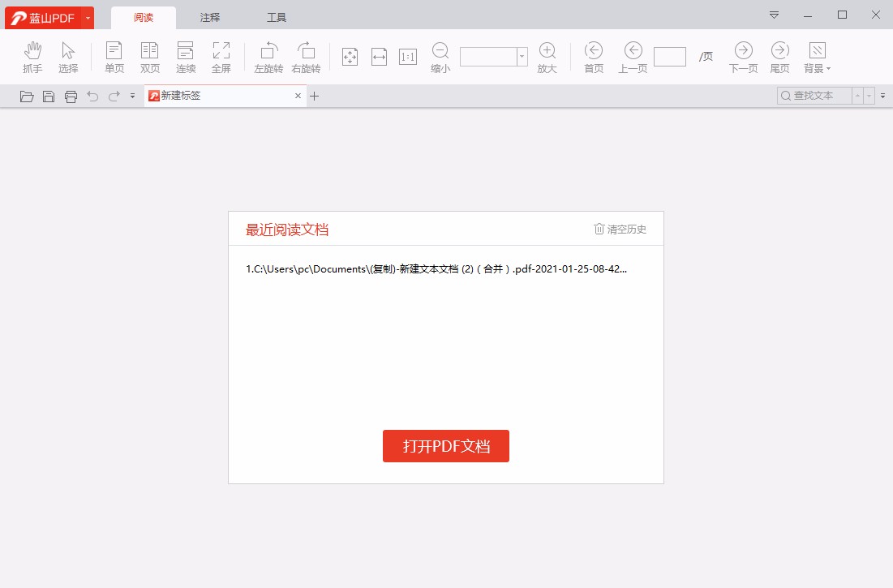Switch to the 注释 annotation tab
The image size is (893, 588).
click(x=209, y=16)
